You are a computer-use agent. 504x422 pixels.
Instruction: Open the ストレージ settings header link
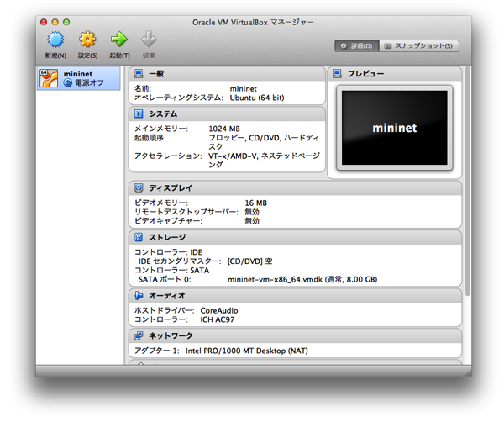coord(166,237)
